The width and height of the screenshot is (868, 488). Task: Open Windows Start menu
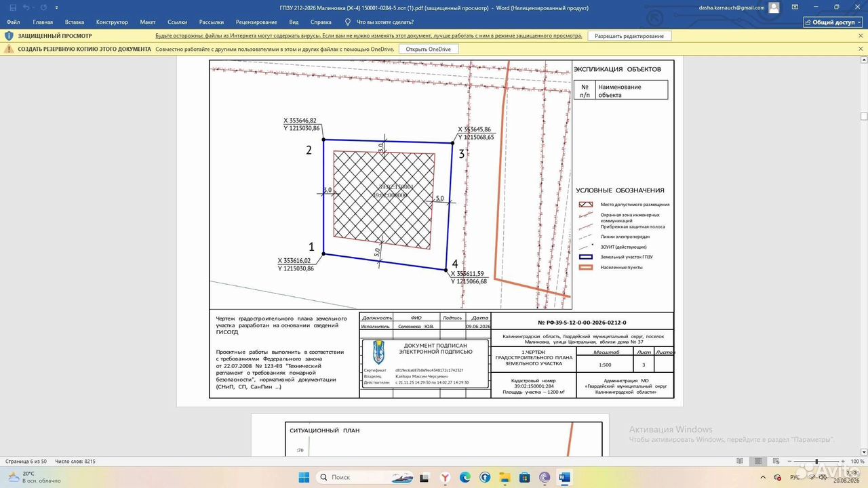(x=304, y=477)
